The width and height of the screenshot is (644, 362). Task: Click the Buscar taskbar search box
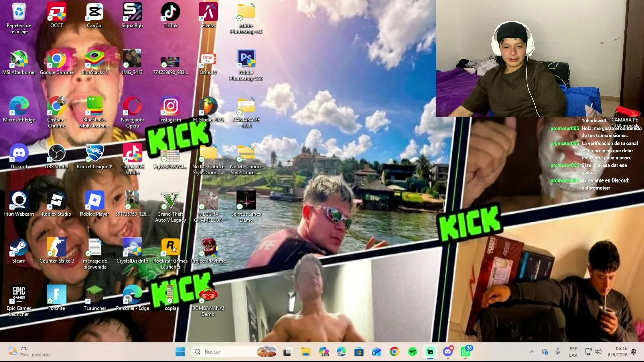coord(235,352)
